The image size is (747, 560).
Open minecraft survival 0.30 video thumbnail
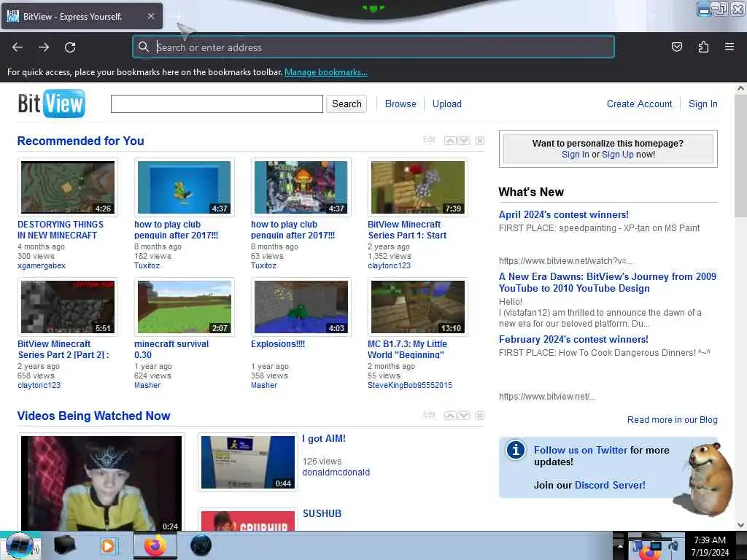pos(185,307)
